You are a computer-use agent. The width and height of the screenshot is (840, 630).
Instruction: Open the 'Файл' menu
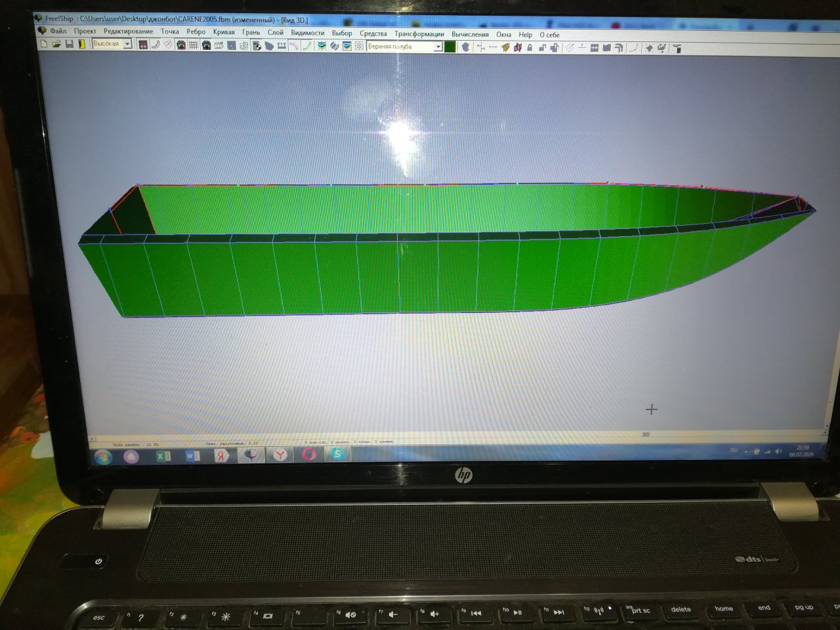click(x=58, y=31)
